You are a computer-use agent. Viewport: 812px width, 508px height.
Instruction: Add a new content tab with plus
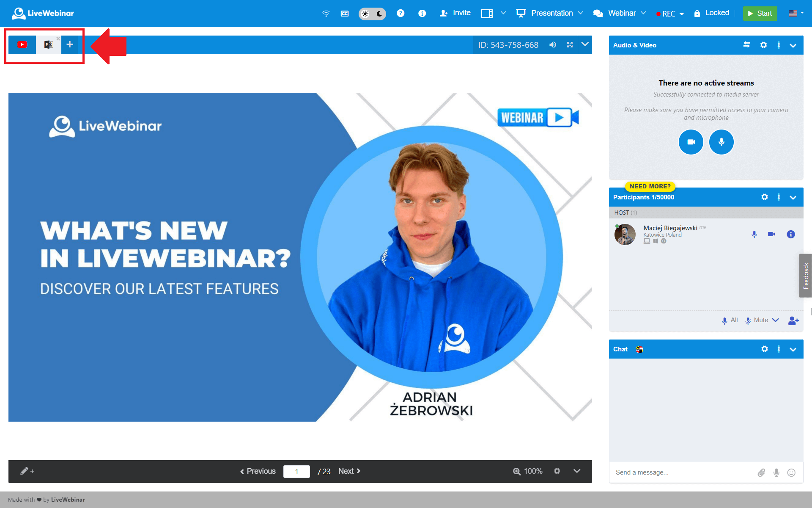pyautogui.click(x=70, y=44)
